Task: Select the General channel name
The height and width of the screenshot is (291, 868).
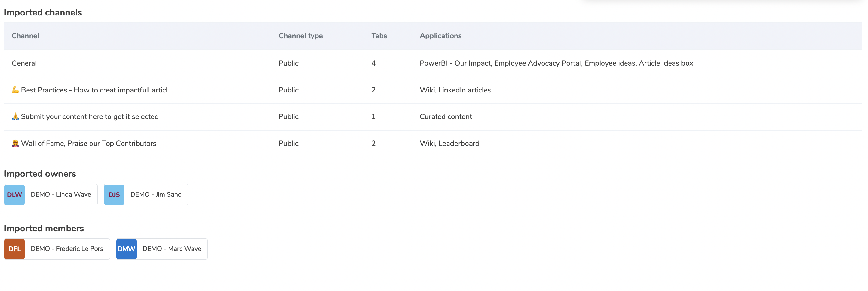Action: click(24, 63)
